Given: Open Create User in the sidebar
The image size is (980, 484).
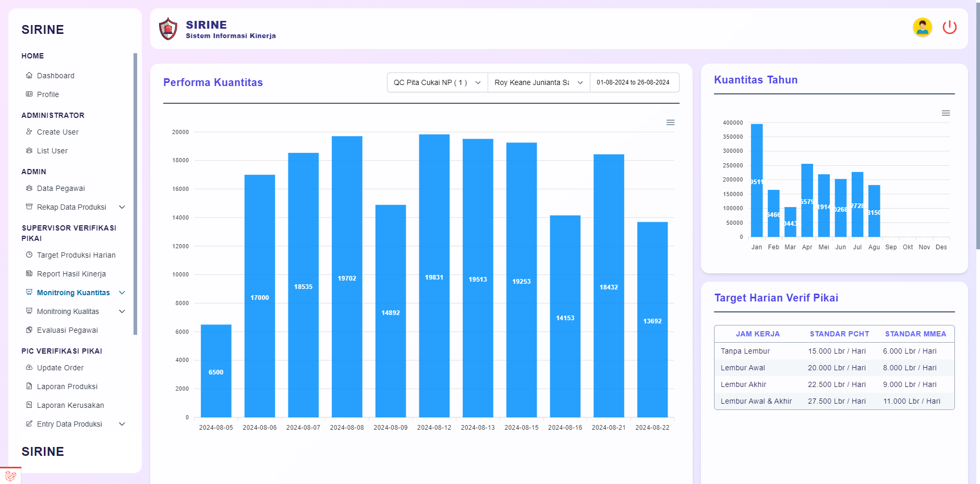Looking at the screenshot, I should 58,132.
